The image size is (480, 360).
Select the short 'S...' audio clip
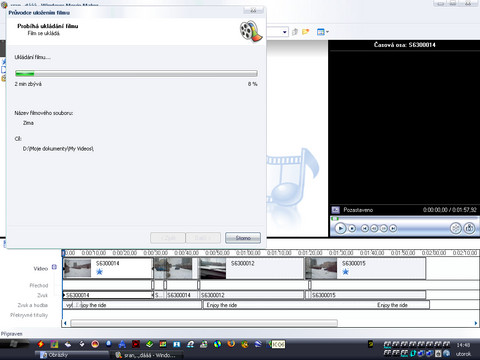(x=159, y=295)
